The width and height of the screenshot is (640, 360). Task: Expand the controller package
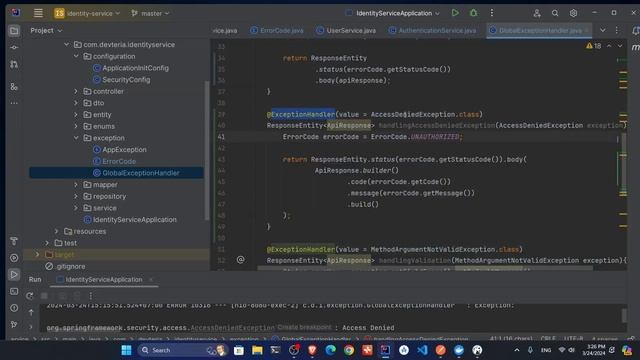76,91
